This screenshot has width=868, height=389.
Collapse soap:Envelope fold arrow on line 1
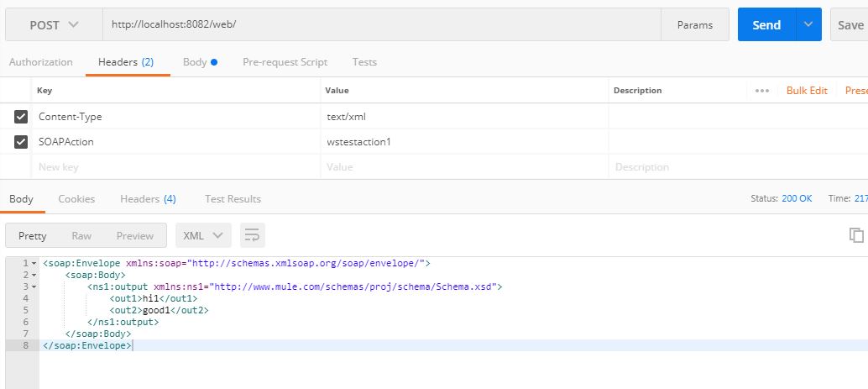click(34, 263)
